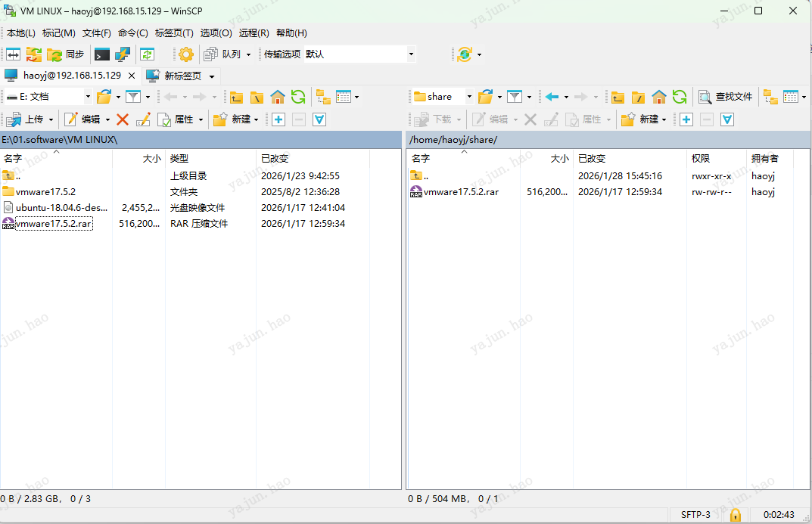Open the 远程(R) menu
The image size is (812, 524).
click(x=254, y=33)
